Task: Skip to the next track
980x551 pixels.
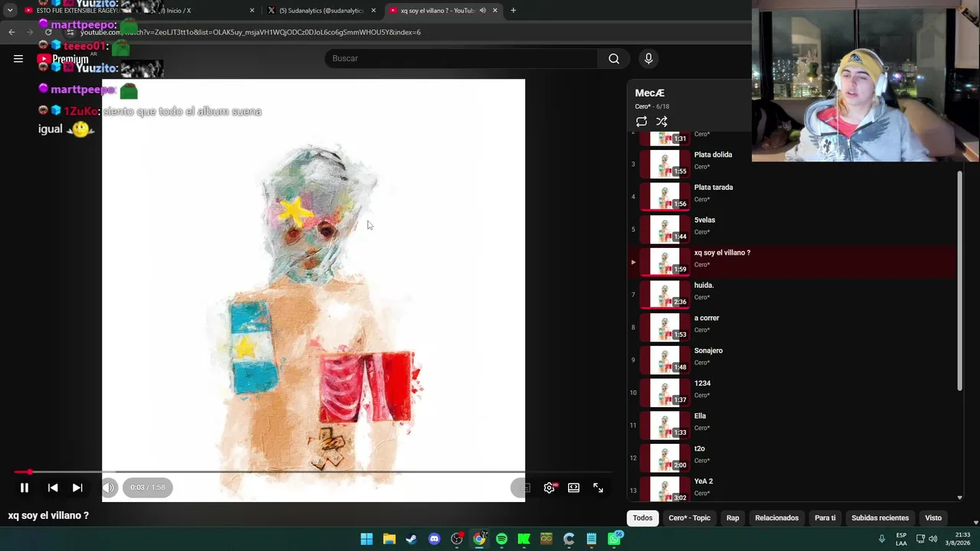Action: coord(77,487)
